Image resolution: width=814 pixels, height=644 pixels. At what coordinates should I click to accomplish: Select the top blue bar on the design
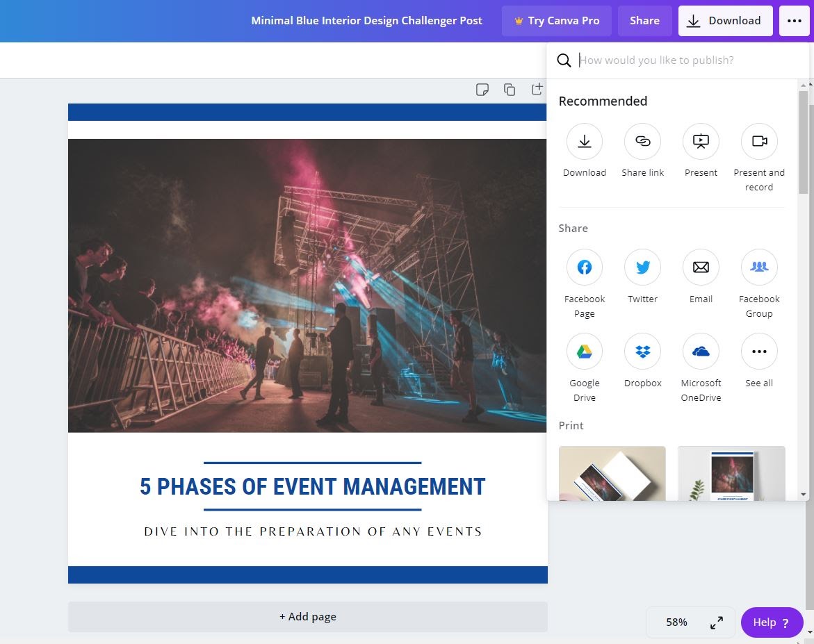pyautogui.click(x=307, y=112)
